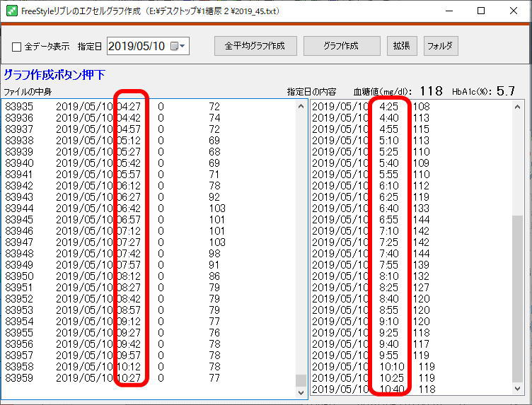This screenshot has width=532, height=405.
Task: Click the 6:40 entry with value 133
Action: pyautogui.click(x=371, y=209)
